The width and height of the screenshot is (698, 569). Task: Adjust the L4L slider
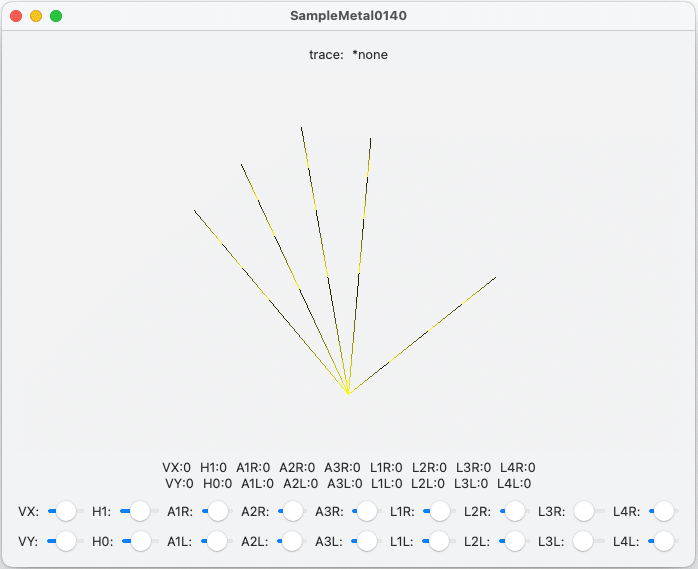point(662,541)
